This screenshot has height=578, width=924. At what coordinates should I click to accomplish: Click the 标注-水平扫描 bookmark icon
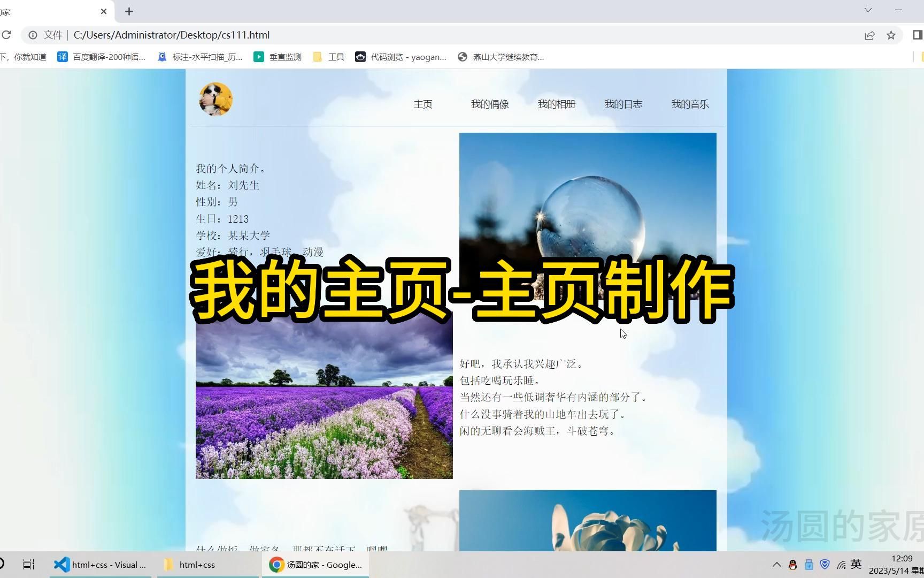click(x=162, y=57)
